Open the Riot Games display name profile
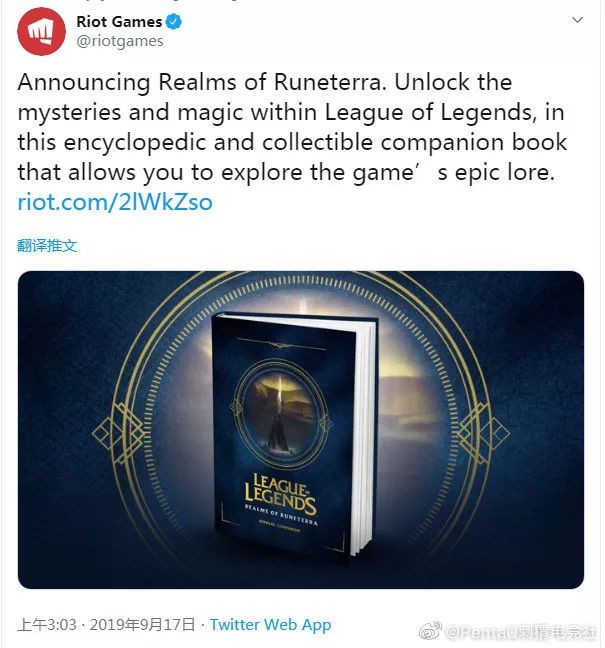 pyautogui.click(x=119, y=21)
